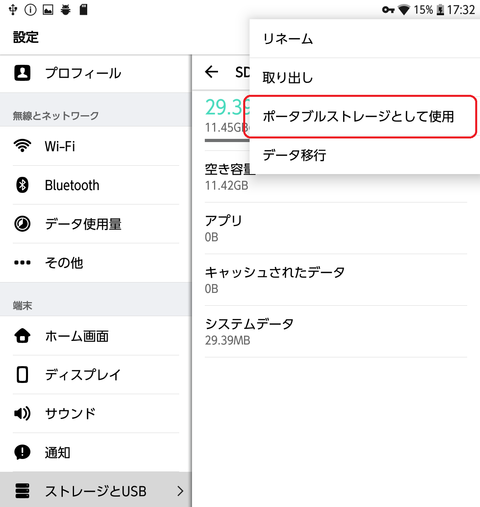
Task: Select リネーム from the popup menu
Action: pos(365,39)
